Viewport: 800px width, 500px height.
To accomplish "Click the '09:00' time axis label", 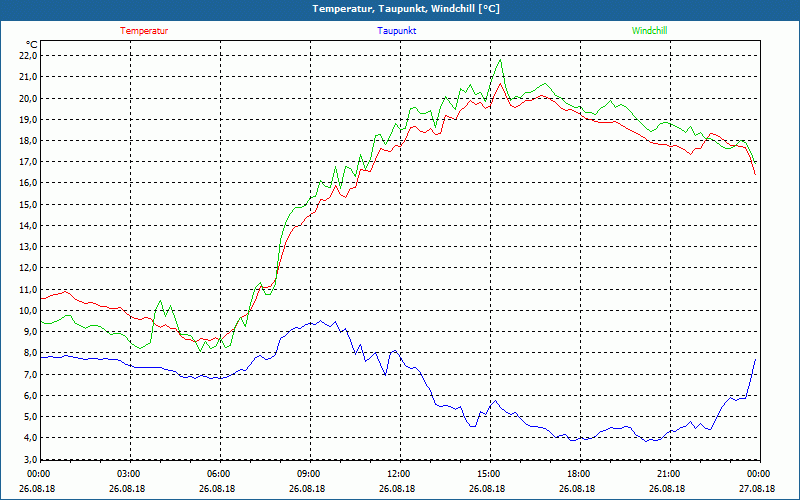I will [308, 474].
